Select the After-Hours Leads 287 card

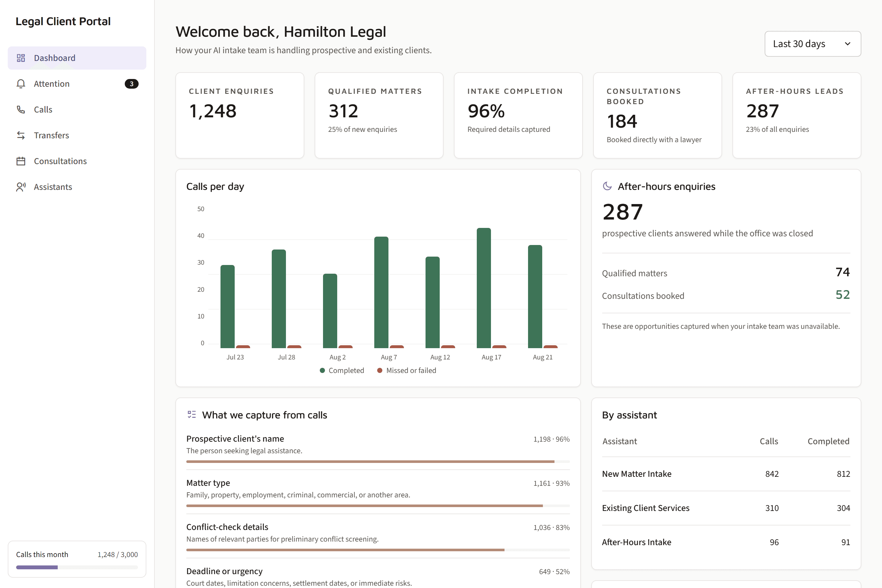pos(797,115)
